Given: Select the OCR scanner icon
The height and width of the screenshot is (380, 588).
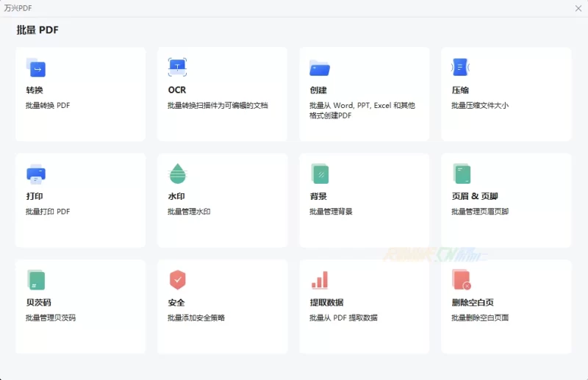Looking at the screenshot, I should [177, 68].
